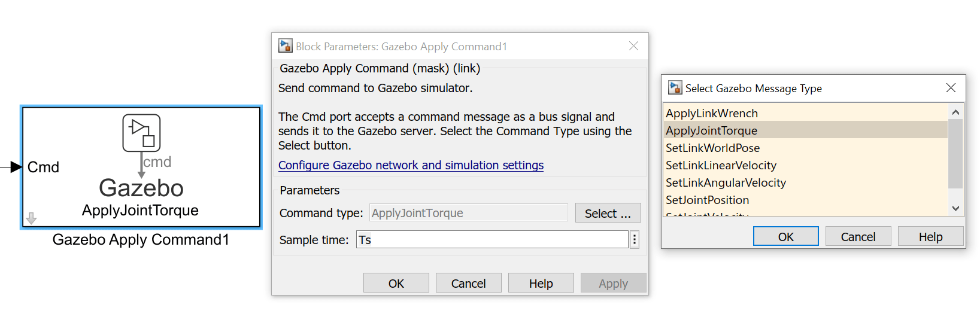Open Configure Gazebo network and simulation settings
The image size is (980, 335).
(411, 165)
